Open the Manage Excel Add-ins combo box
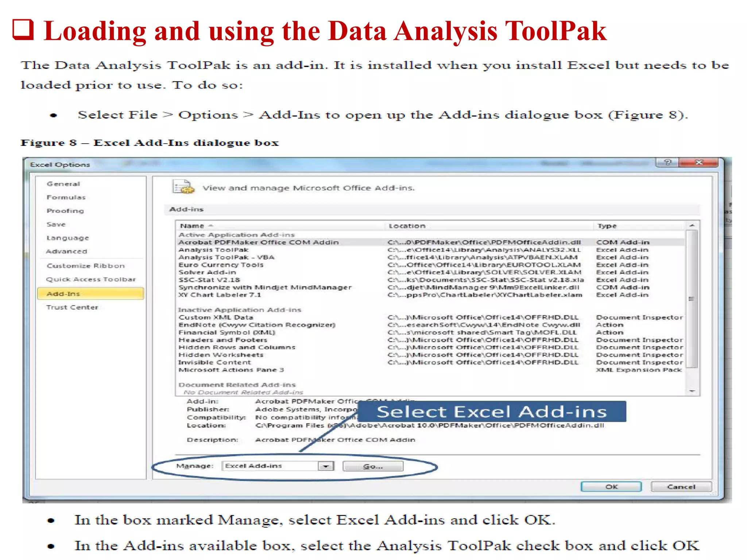 click(x=278, y=466)
